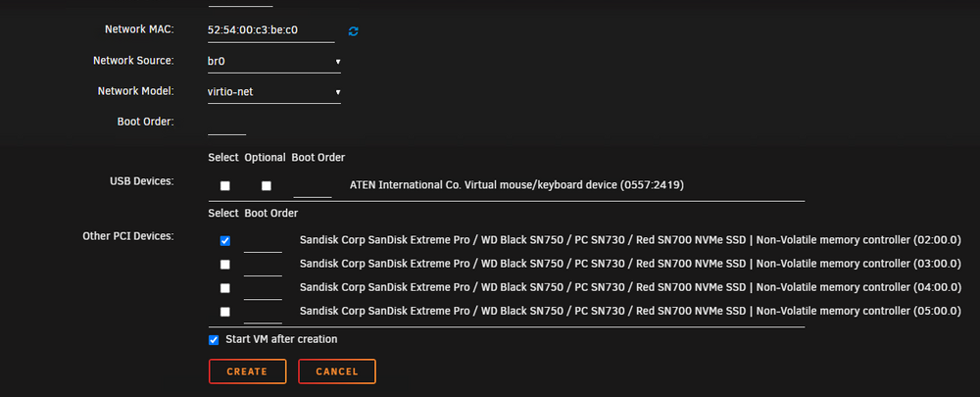The width and height of the screenshot is (980, 397).
Task: Select NVMe controller 05:00.0 checkbox
Action: pos(225,312)
